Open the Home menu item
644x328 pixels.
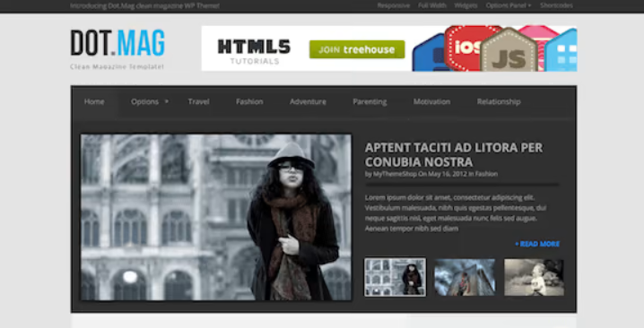point(94,102)
